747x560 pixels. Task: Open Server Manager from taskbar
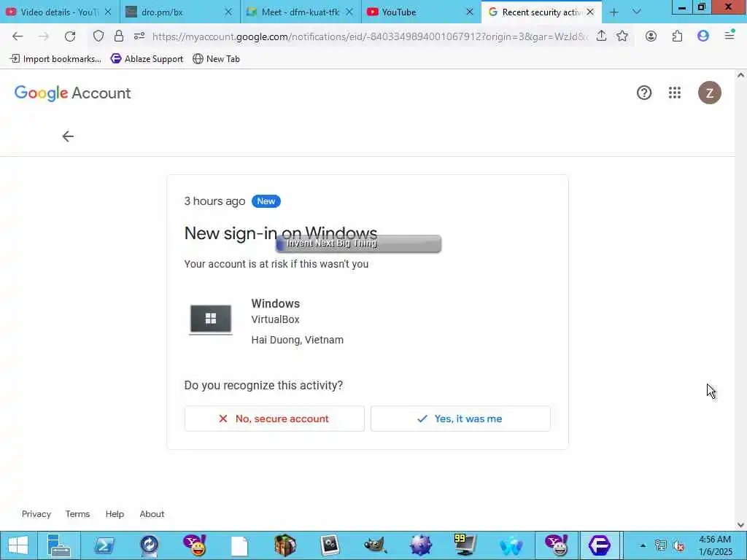click(x=59, y=545)
